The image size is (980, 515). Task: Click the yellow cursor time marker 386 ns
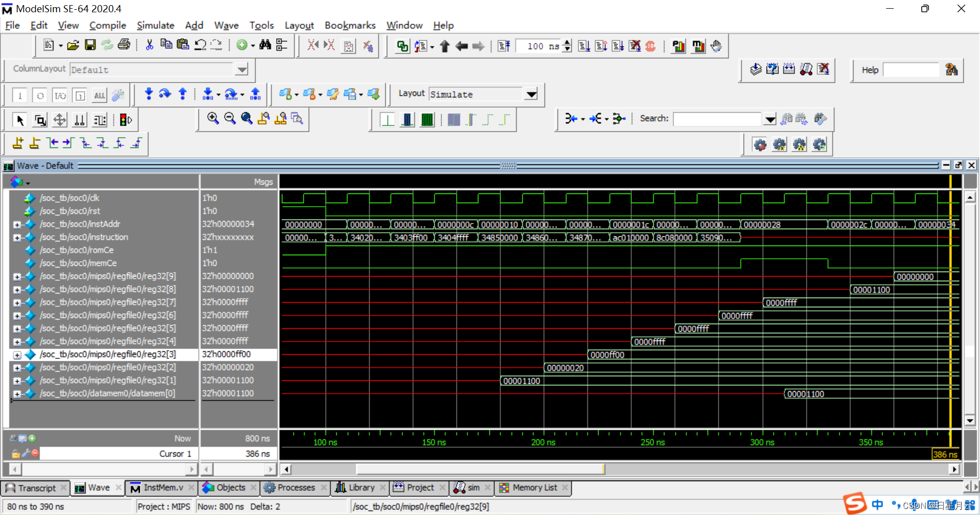[x=945, y=454]
